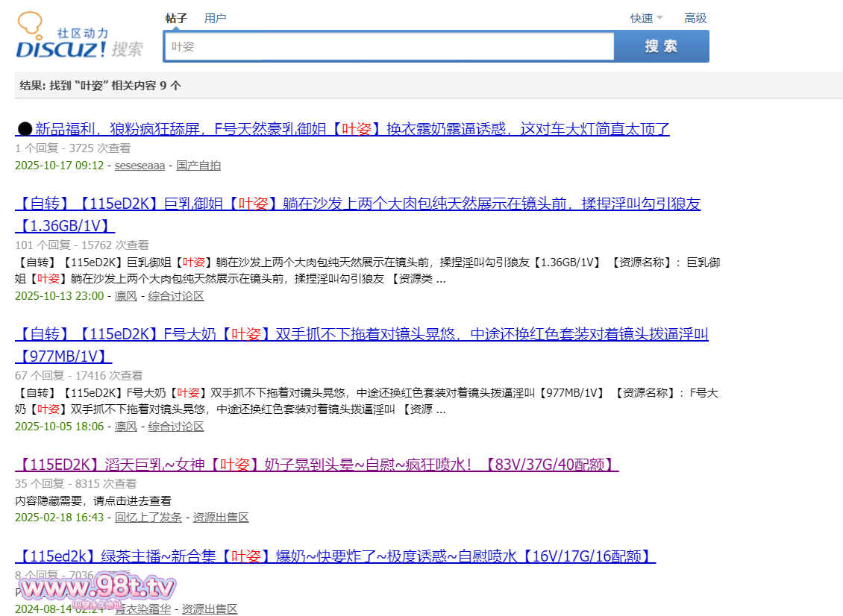Click the 98t.tv watermark logo
This screenshot has width=843, height=616.
point(95,589)
